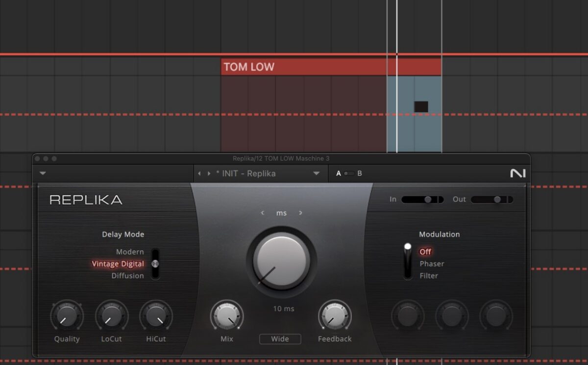This screenshot has height=365, width=588.
Task: Click the Mix knob
Action: [226, 316]
